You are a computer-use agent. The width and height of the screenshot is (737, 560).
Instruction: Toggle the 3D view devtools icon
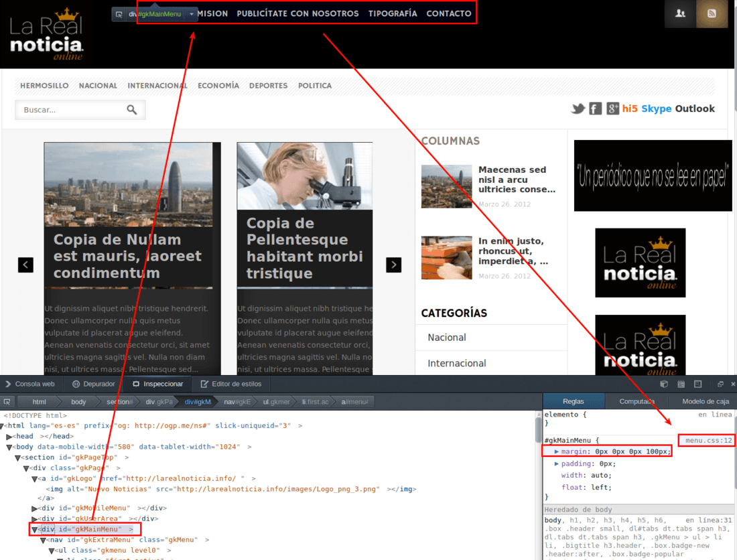point(664,384)
